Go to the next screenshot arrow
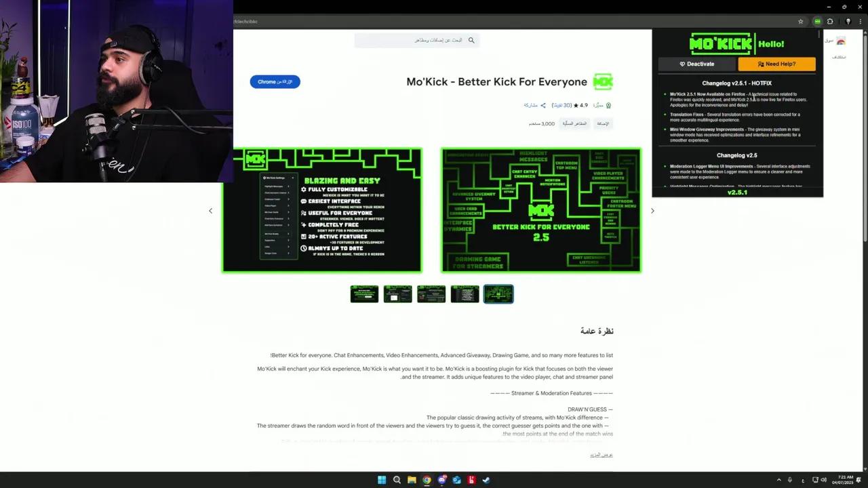Image resolution: width=868 pixels, height=488 pixels. pyautogui.click(x=652, y=211)
